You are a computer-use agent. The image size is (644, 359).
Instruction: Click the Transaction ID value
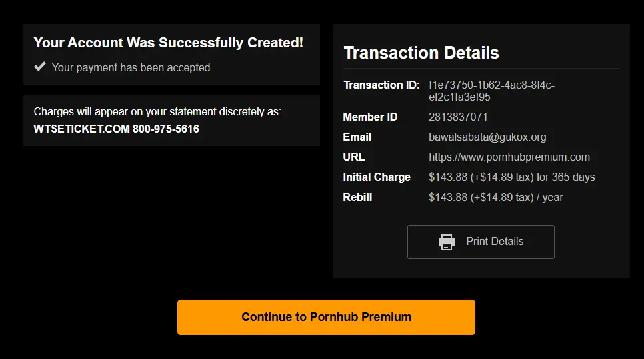click(x=491, y=91)
